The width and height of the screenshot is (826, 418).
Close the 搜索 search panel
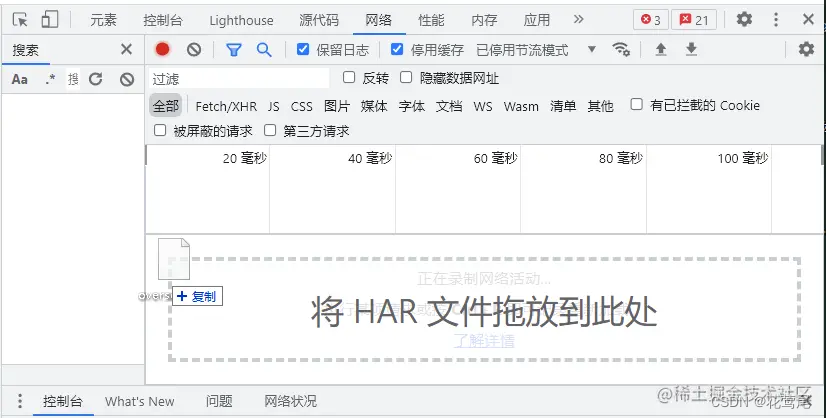[x=126, y=50]
